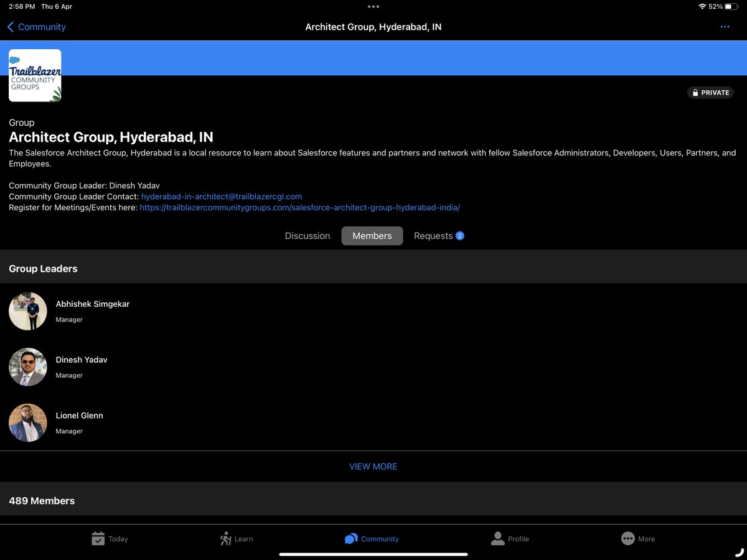Image resolution: width=747 pixels, height=560 pixels.
Task: Open the Learn tab hiker icon
Action: [226, 539]
